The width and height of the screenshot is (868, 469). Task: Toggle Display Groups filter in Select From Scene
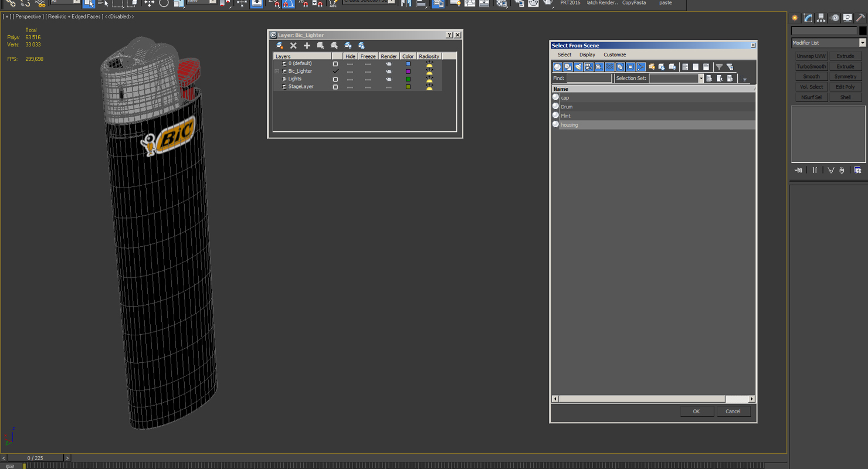(x=620, y=67)
